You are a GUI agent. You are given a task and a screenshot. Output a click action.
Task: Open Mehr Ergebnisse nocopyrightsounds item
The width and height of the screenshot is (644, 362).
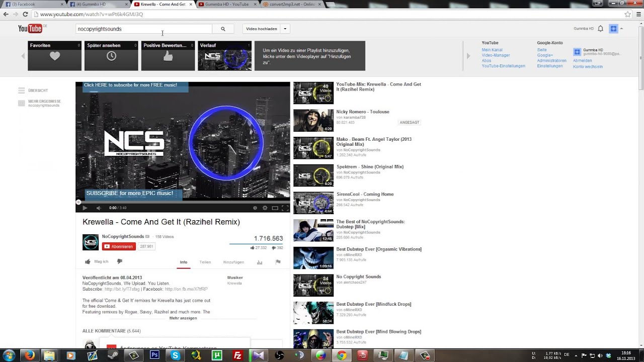click(39, 103)
